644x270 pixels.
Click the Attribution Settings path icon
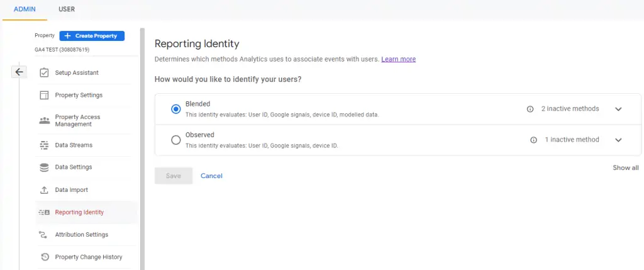(43, 235)
